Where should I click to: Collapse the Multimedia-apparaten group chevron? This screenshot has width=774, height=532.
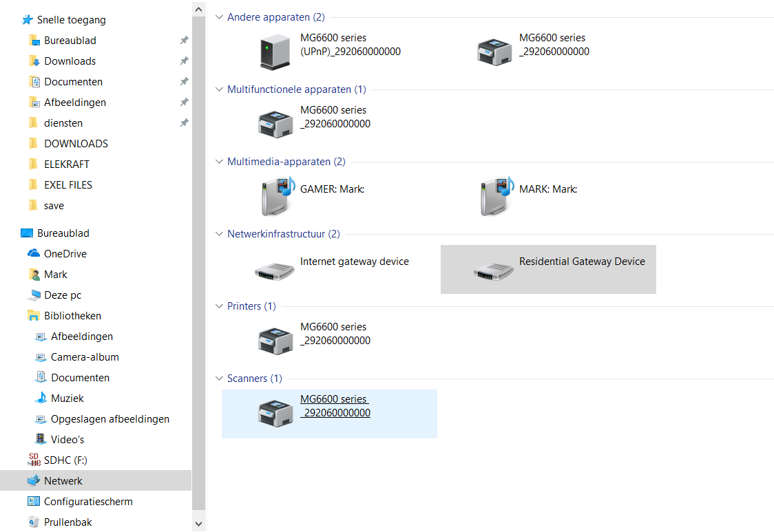(219, 162)
